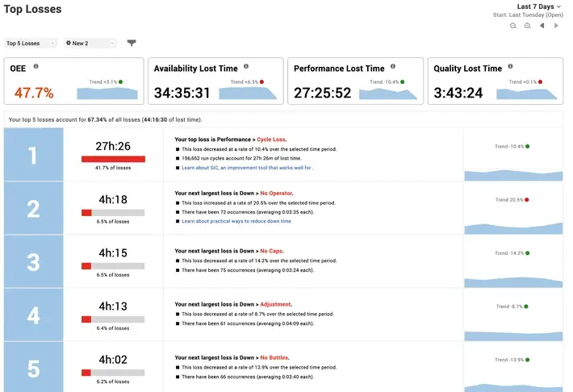573x392 pixels.
Task: Click green trend dot in OEE card
Action: [120, 81]
